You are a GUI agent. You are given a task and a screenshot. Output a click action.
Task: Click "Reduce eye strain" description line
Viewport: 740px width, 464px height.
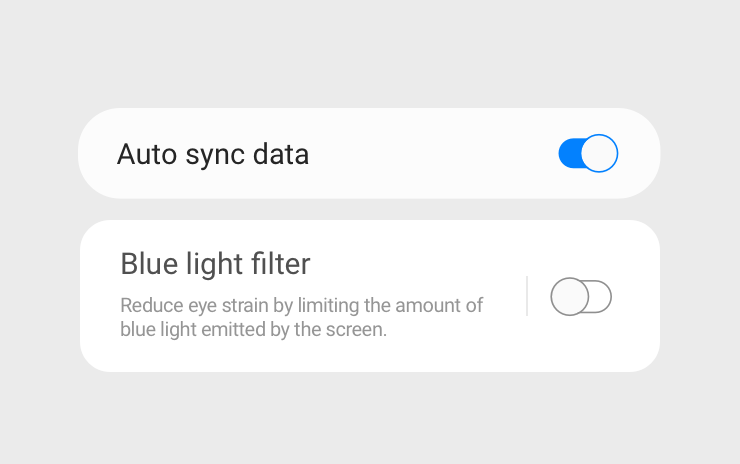[x=301, y=305]
